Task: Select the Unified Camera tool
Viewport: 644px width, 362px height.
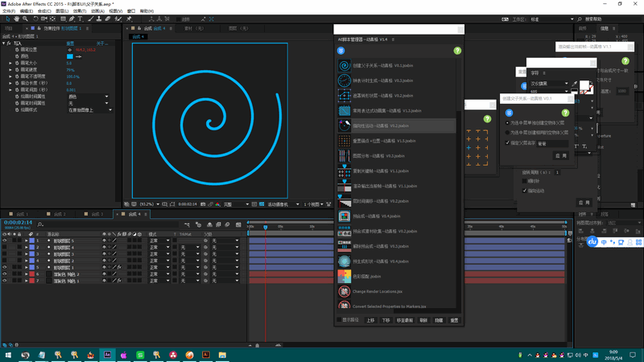Action: click(x=44, y=19)
